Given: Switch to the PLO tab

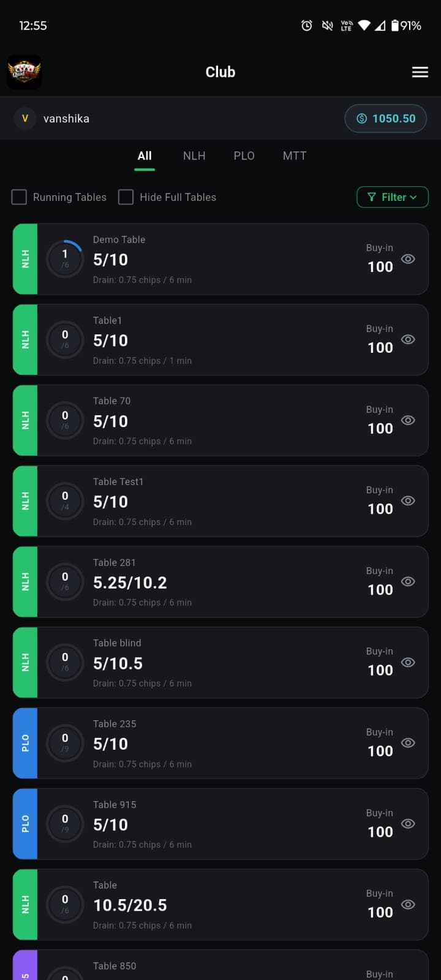Looking at the screenshot, I should point(244,156).
